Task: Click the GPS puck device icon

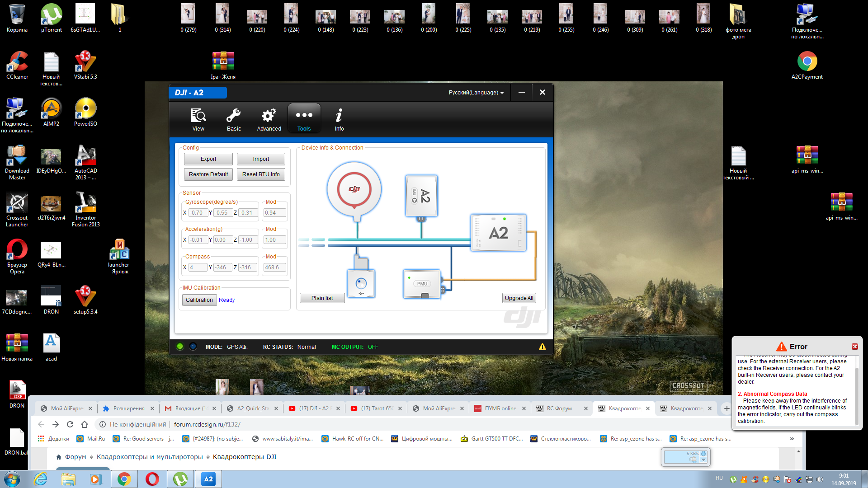Action: [354, 190]
